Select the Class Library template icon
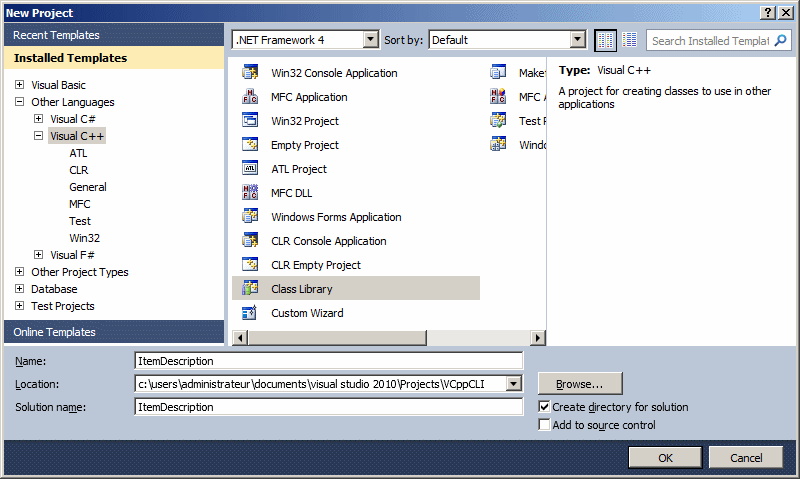Image resolution: width=800 pixels, height=479 pixels. [x=250, y=288]
